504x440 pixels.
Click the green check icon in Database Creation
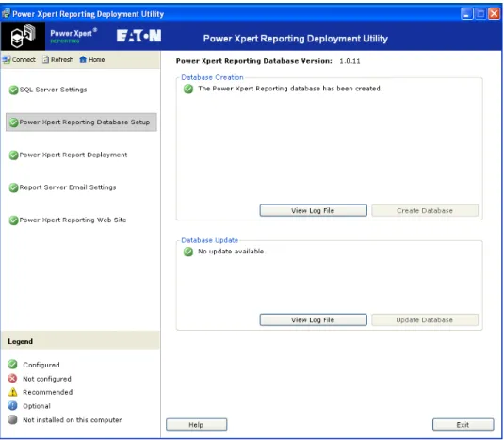point(188,89)
